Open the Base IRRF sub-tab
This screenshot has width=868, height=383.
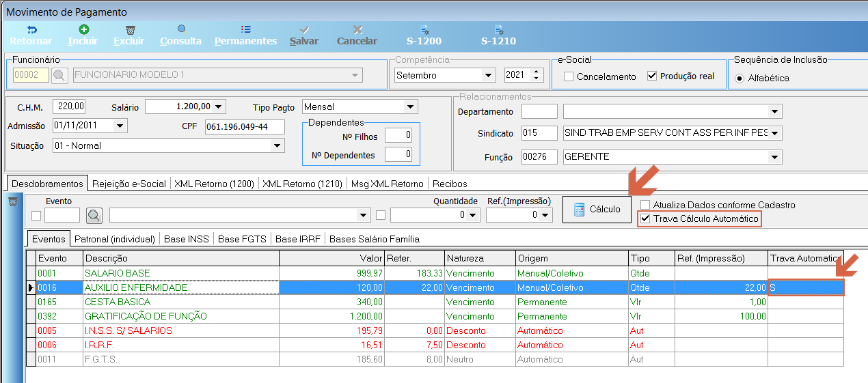click(x=298, y=239)
